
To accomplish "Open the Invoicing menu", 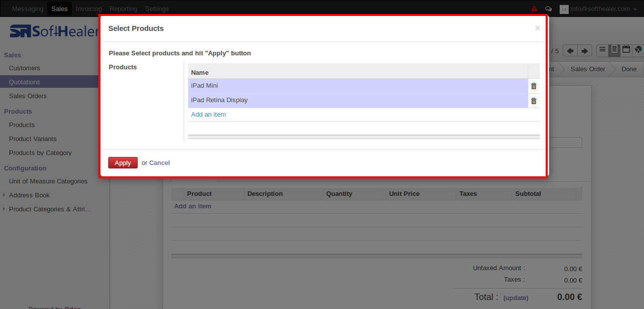I will point(89,9).
